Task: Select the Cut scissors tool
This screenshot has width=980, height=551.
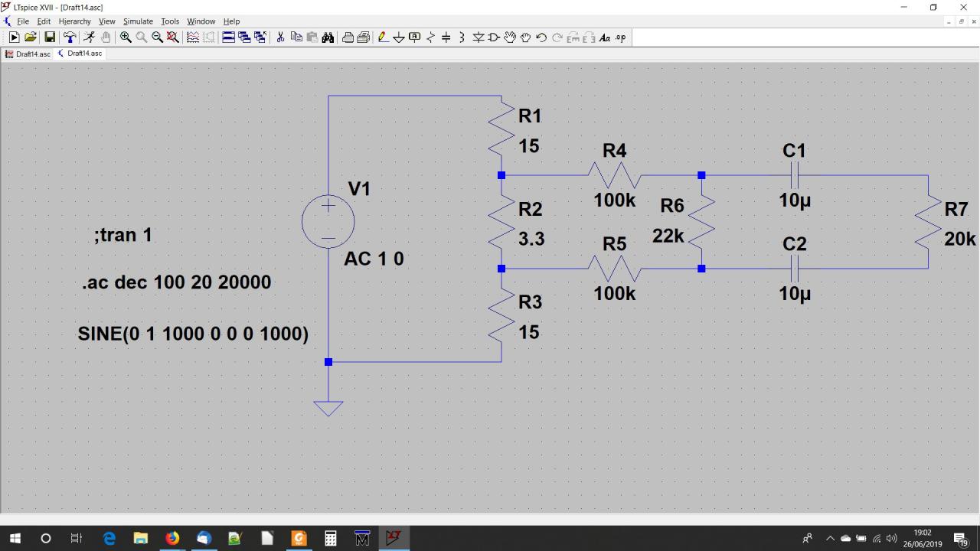Action: coord(280,37)
